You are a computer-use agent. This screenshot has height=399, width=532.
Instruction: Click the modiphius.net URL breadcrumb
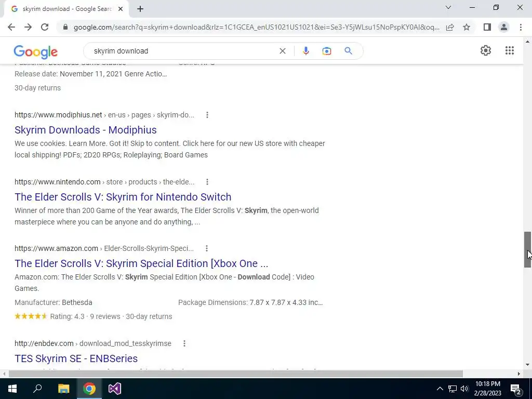[104, 115]
